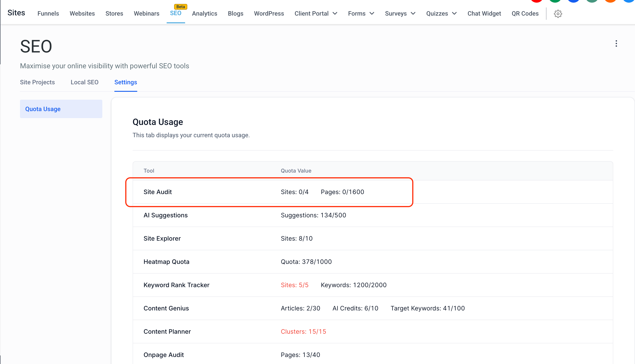
Task: Open the Funnels menu item
Action: click(x=48, y=13)
